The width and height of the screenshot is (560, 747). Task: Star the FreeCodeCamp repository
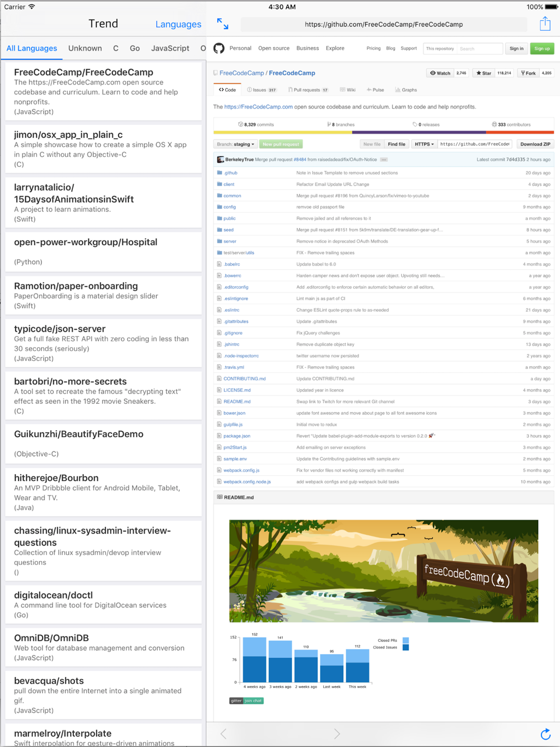pos(483,73)
